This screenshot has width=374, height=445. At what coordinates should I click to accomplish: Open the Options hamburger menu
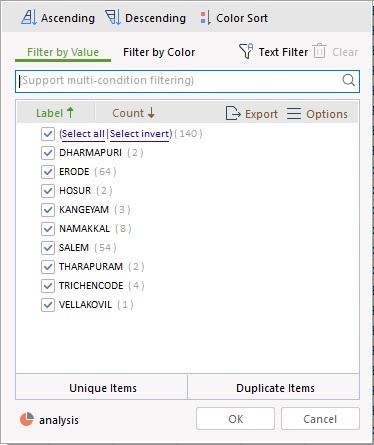[317, 114]
